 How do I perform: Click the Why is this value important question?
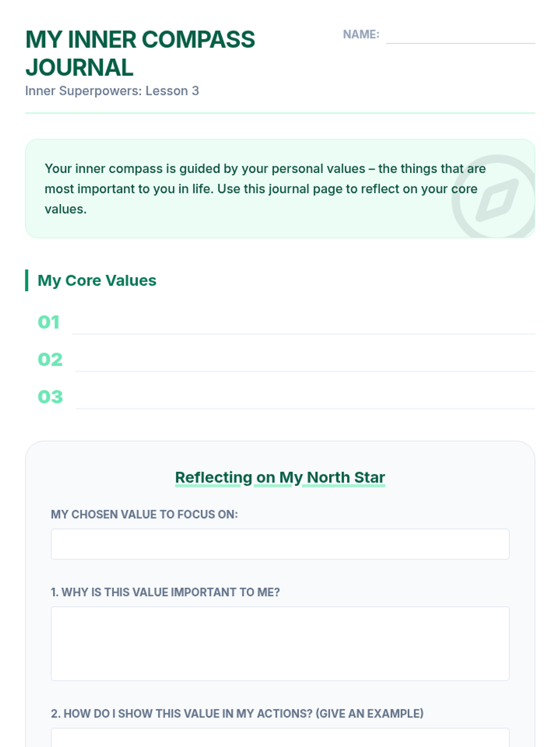pyautogui.click(x=165, y=592)
